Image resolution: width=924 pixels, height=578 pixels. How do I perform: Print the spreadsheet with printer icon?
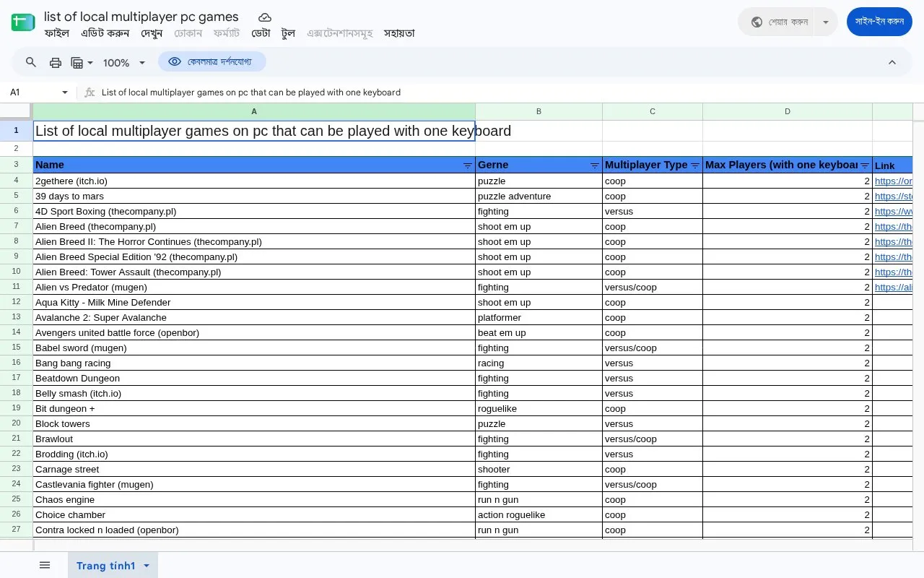click(x=56, y=63)
